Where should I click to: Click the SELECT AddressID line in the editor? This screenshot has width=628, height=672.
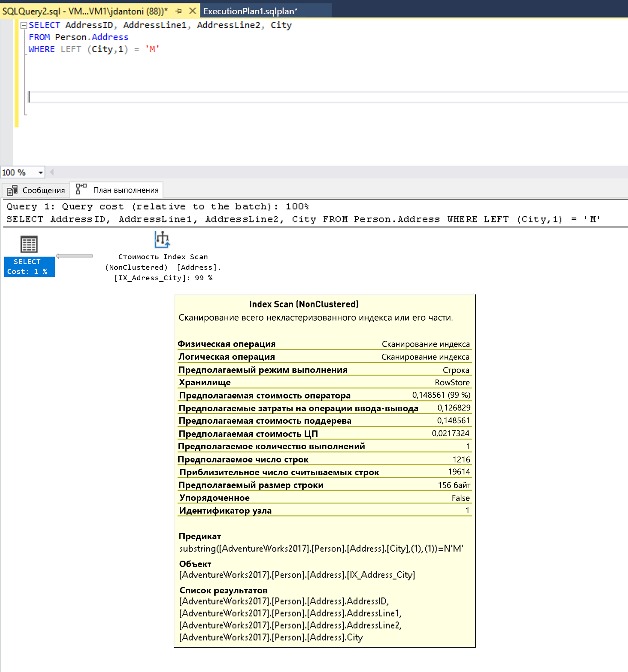[x=160, y=25]
